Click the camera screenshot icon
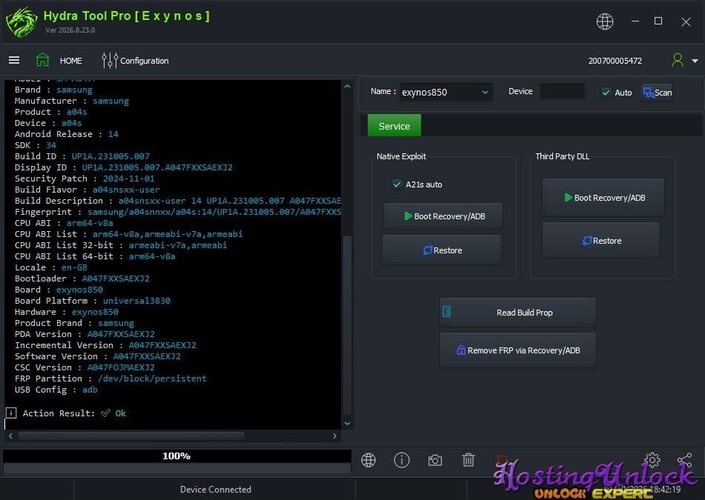705x500 pixels. [435, 460]
